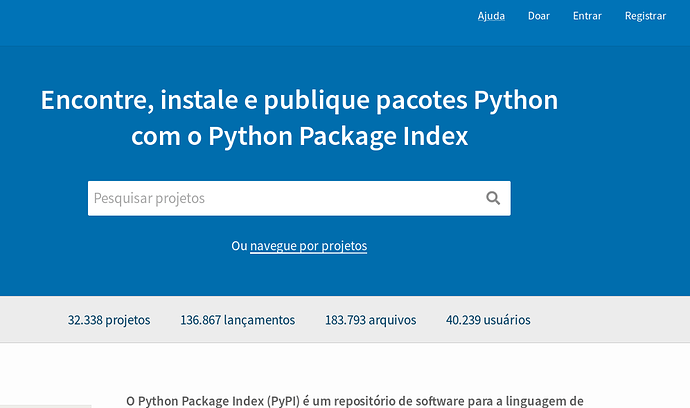
Task: Click the Encontre, instale e publique headline
Action: [299, 118]
